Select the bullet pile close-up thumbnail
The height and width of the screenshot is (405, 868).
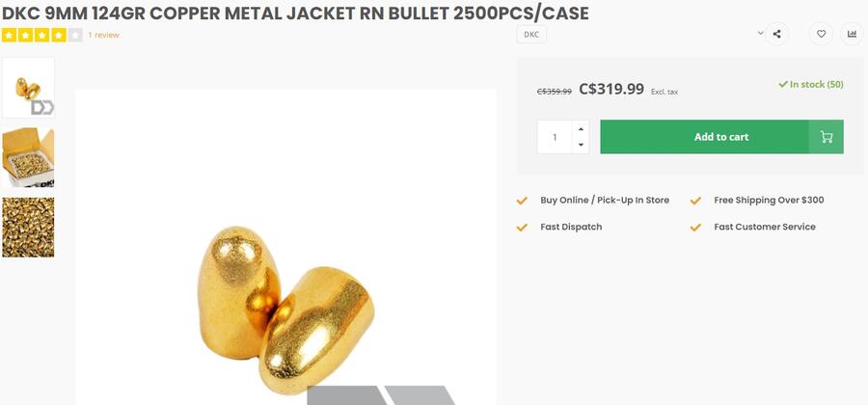(x=28, y=228)
